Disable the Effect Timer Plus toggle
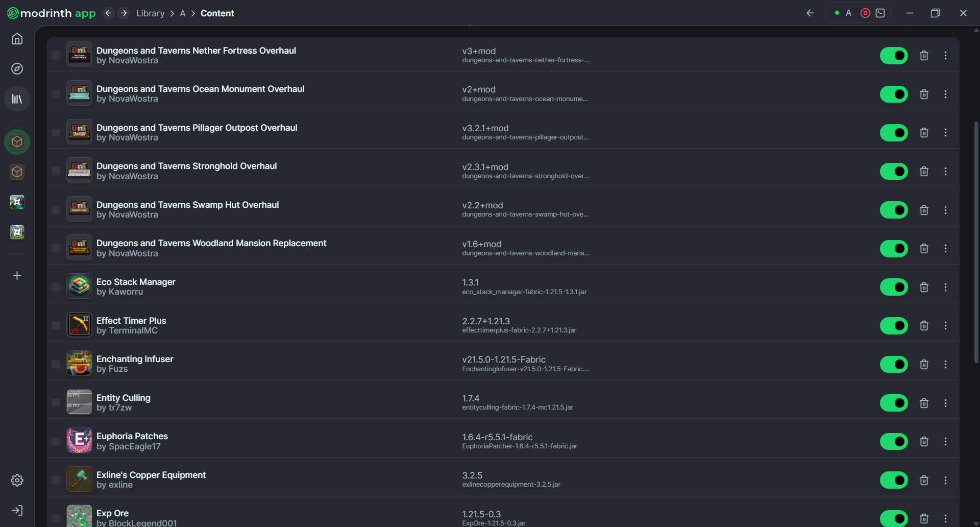 click(x=894, y=326)
